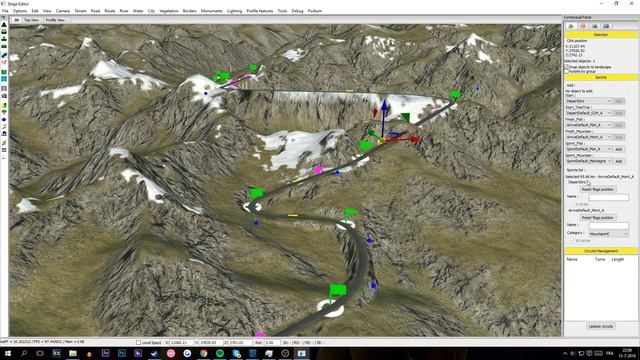640x360 pixels.
Task: Open Windows taskbar search
Action: pyautogui.click(x=24, y=353)
